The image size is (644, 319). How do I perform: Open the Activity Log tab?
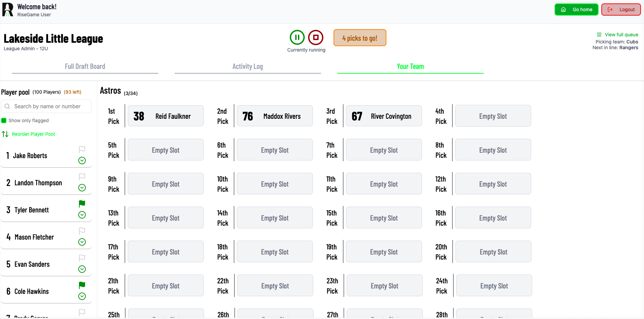[248, 67]
